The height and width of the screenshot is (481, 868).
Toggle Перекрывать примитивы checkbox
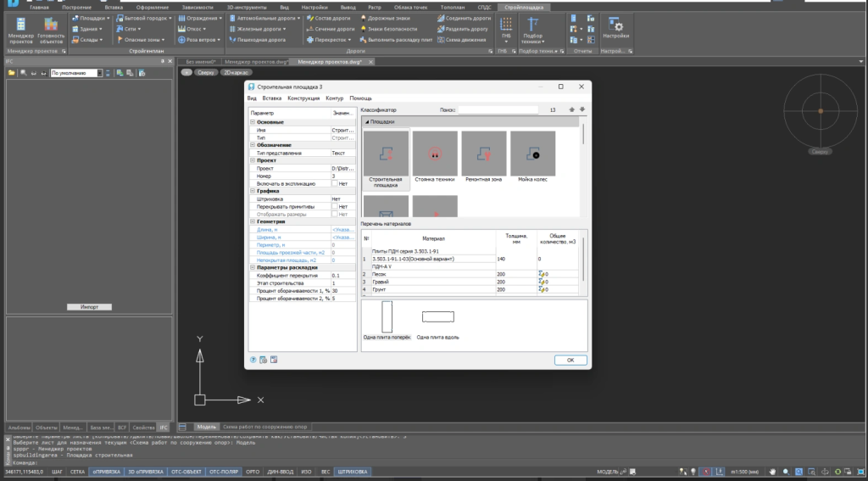pos(335,206)
